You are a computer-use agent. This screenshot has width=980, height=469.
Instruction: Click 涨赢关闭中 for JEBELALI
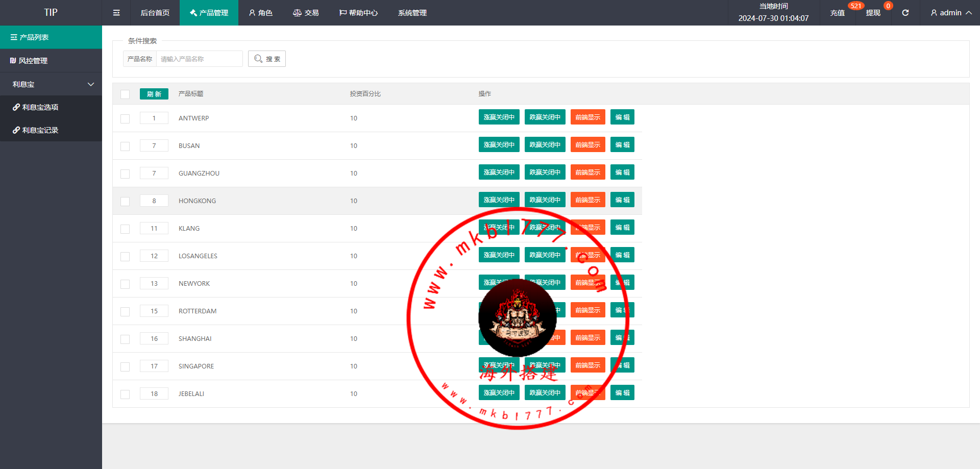tap(499, 392)
